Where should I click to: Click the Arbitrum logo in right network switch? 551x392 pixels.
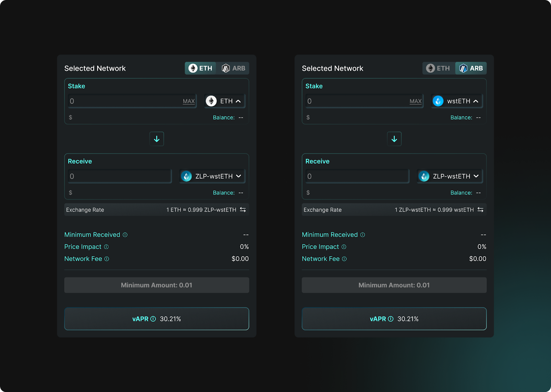(463, 68)
